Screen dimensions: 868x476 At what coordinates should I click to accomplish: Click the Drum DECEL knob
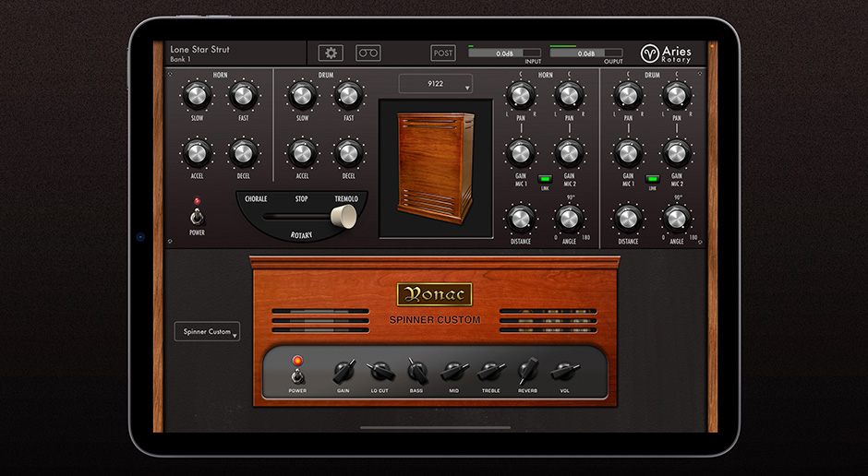tap(348, 152)
